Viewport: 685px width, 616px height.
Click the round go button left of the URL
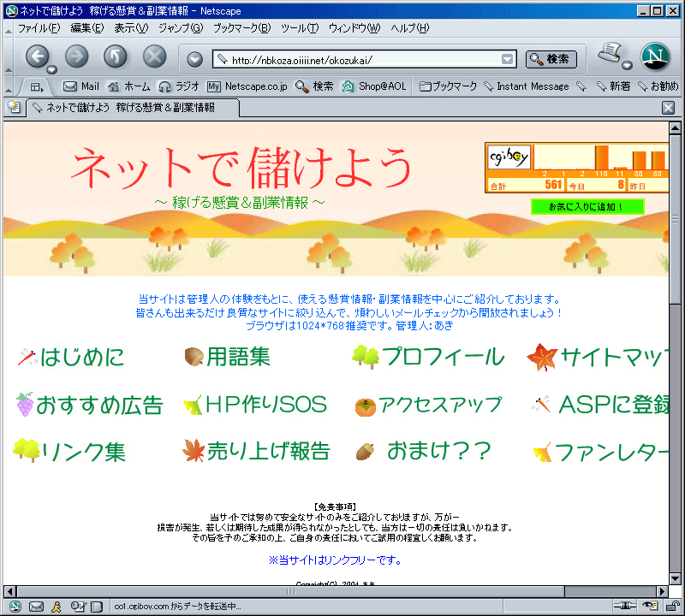coord(195,59)
